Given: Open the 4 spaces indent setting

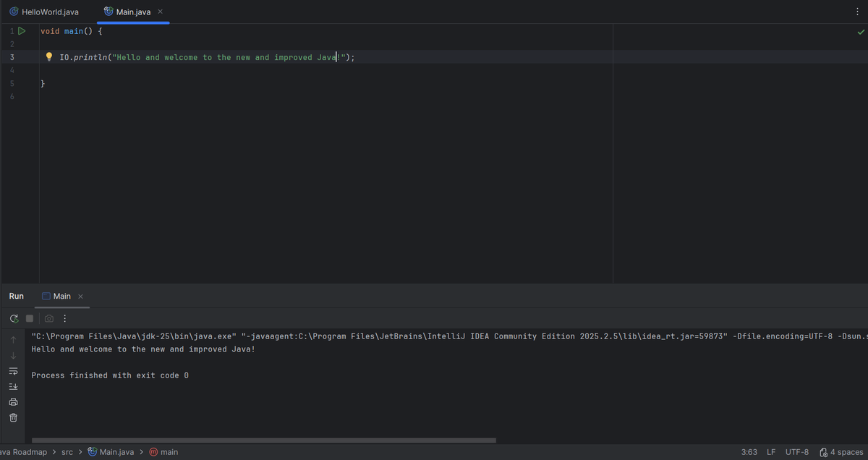Looking at the screenshot, I should [x=845, y=451].
